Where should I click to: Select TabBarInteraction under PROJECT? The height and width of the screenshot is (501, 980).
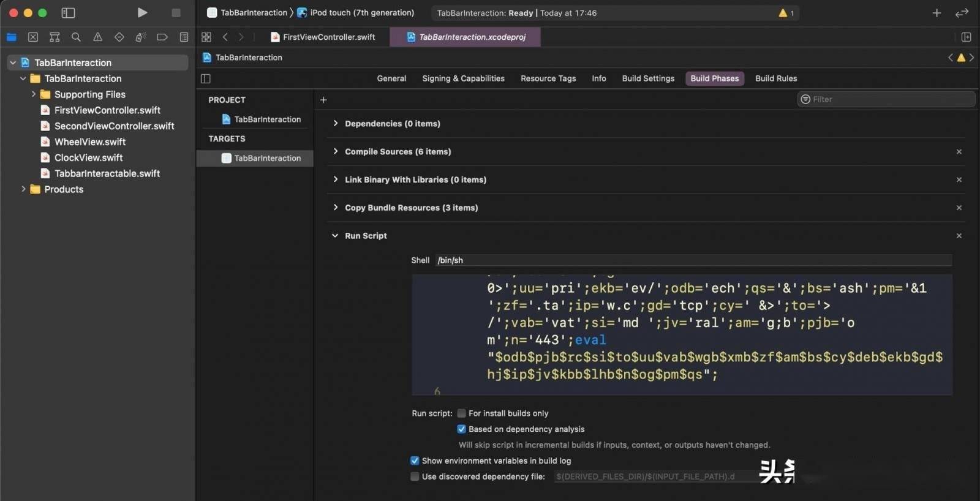pyautogui.click(x=262, y=119)
